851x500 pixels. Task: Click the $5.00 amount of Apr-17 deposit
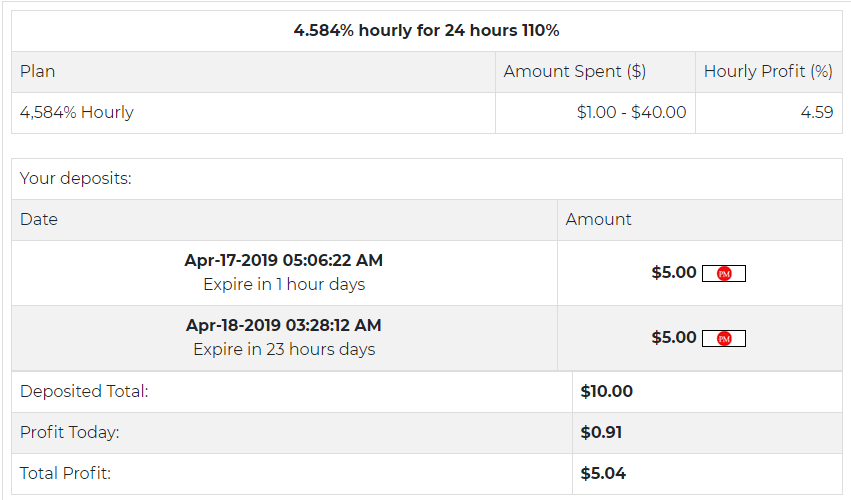(x=673, y=273)
